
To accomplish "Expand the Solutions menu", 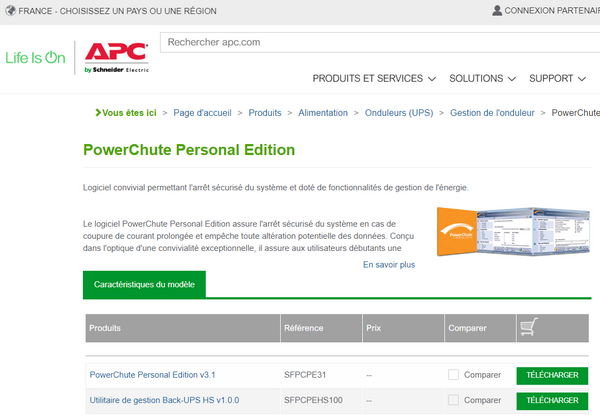I will click(x=482, y=78).
